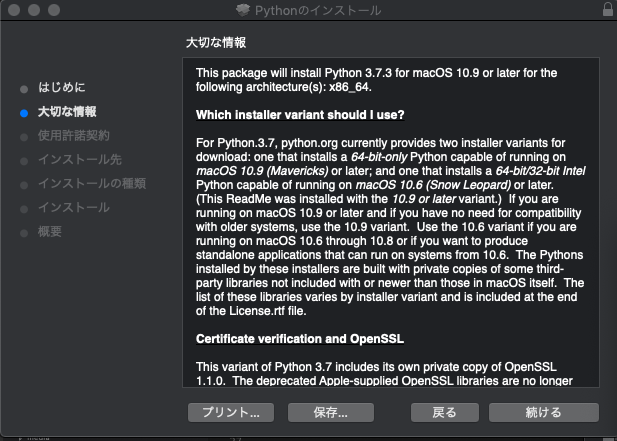Close the installer with the red button
This screenshot has width=617, height=441.
(x=13, y=10)
